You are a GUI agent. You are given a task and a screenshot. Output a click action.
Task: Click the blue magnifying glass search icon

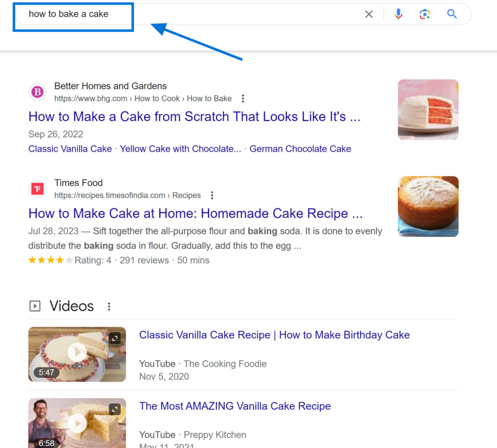coord(451,14)
